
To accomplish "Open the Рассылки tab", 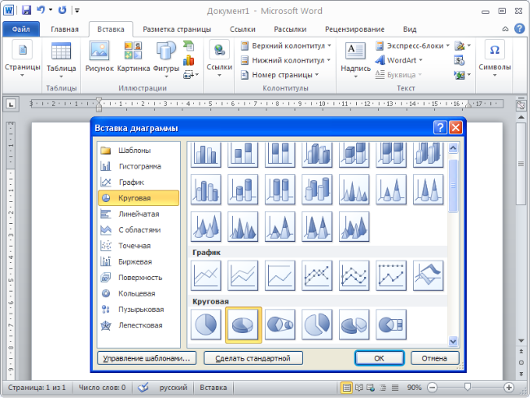I will pyautogui.click(x=290, y=29).
